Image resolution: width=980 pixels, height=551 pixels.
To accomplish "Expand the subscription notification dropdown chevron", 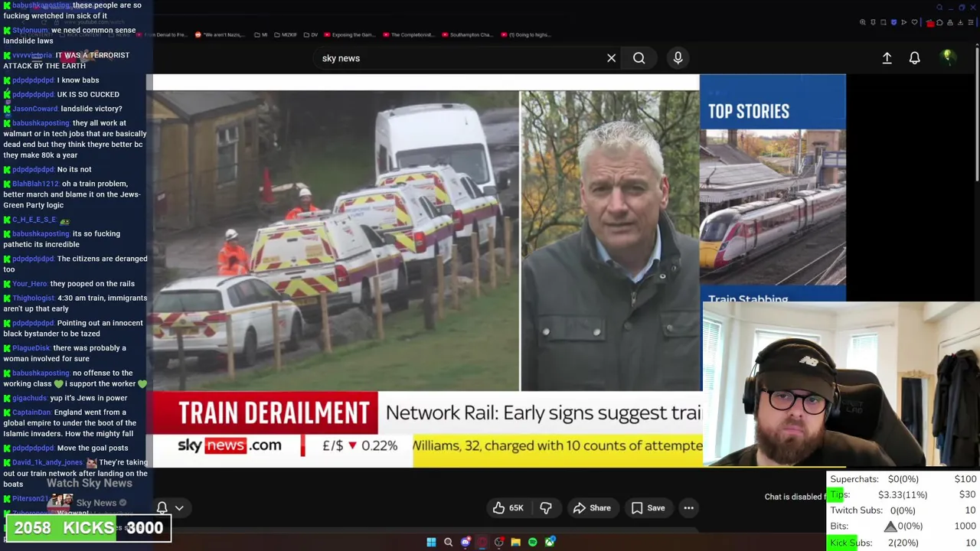I will coord(179,508).
